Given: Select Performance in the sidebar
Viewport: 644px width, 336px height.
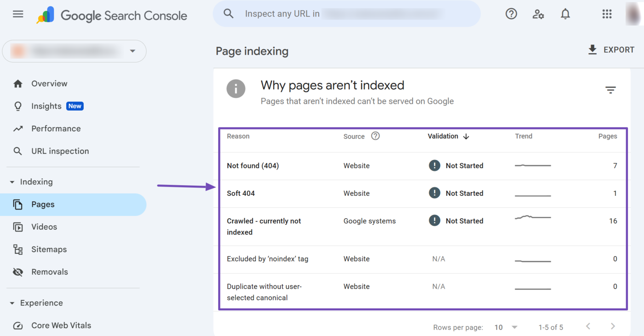Looking at the screenshot, I should [56, 129].
